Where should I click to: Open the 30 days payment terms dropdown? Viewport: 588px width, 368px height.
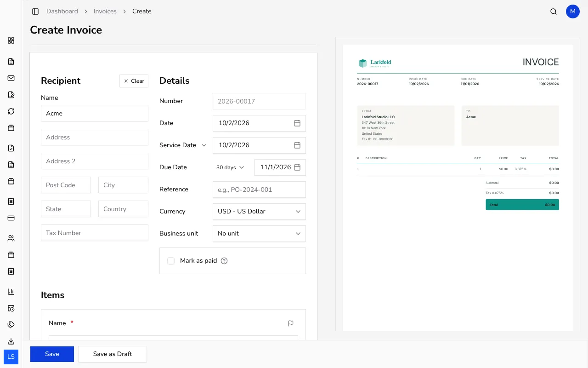coord(230,167)
